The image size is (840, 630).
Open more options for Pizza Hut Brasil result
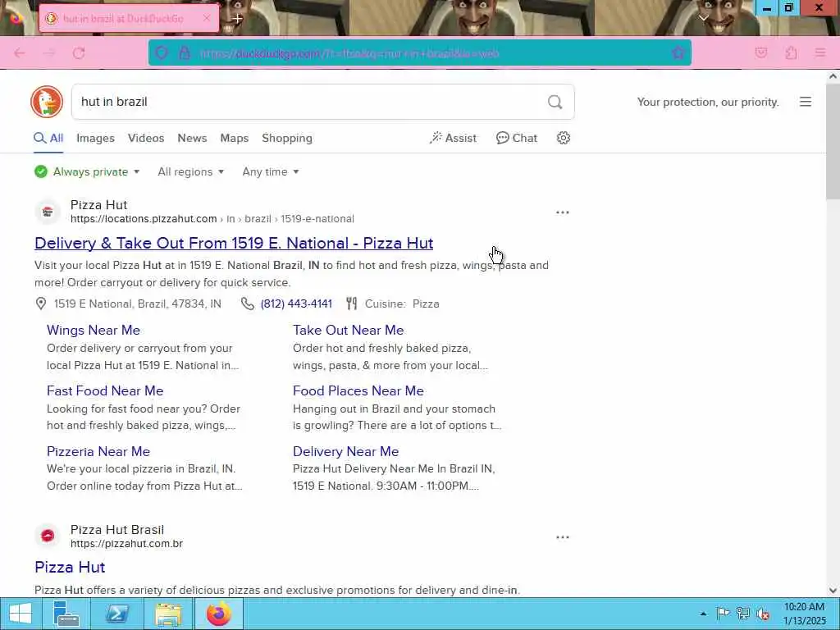563,537
